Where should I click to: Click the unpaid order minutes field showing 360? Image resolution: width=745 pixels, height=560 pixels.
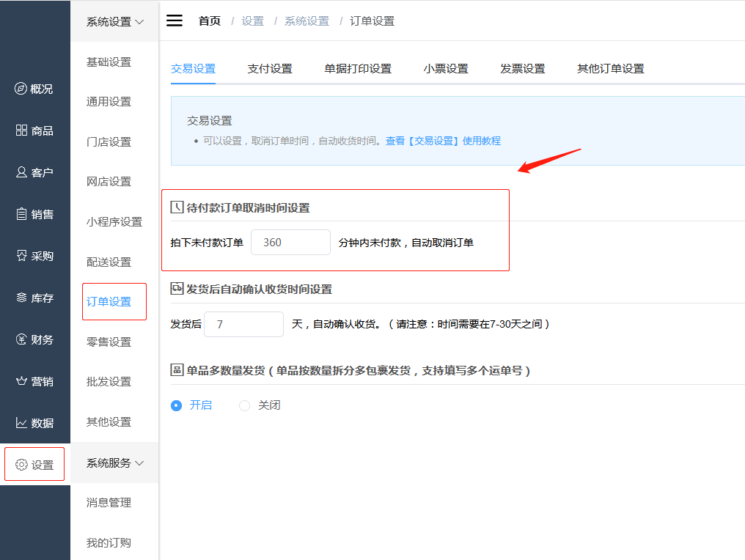point(291,242)
